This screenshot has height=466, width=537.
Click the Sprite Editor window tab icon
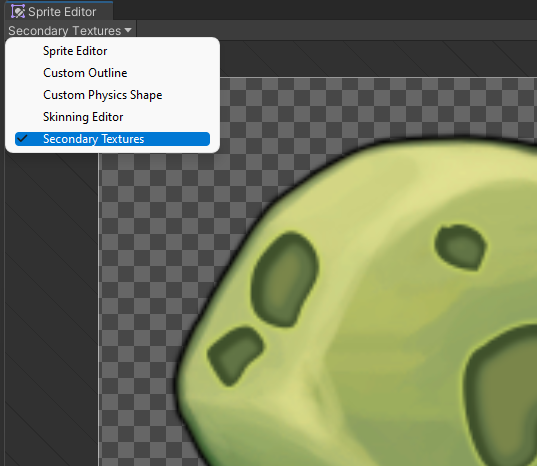click(18, 12)
